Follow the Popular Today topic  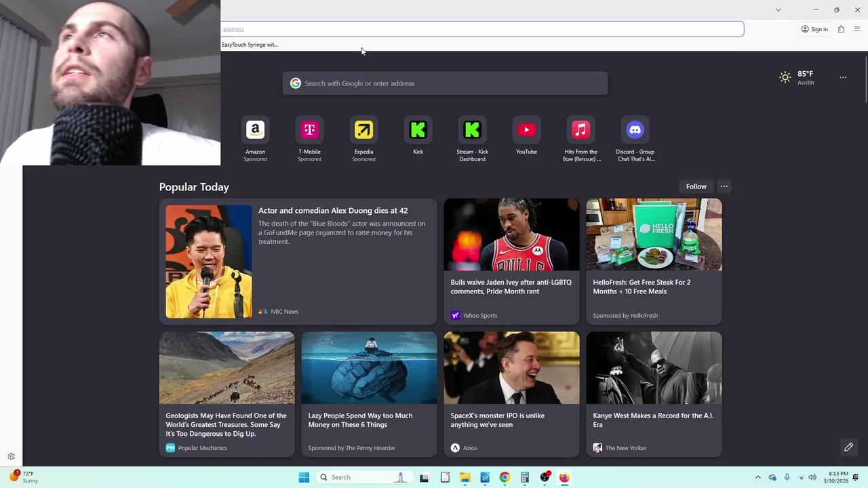coord(696,186)
